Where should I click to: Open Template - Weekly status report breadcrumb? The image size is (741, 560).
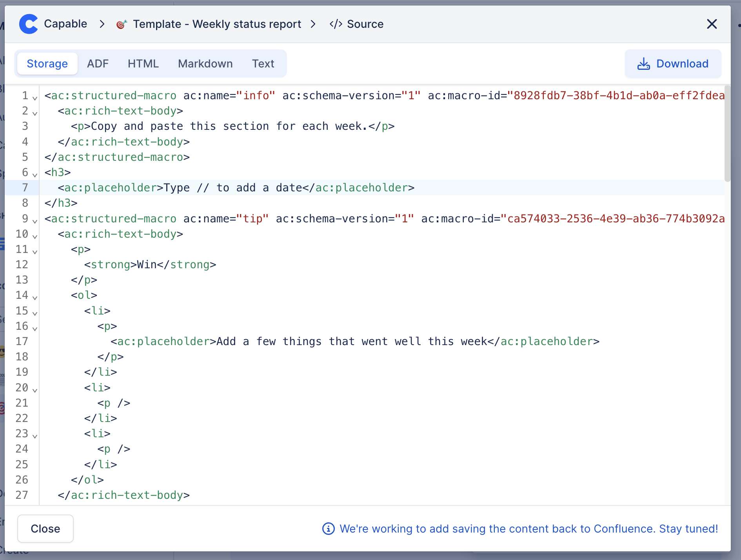(x=217, y=24)
